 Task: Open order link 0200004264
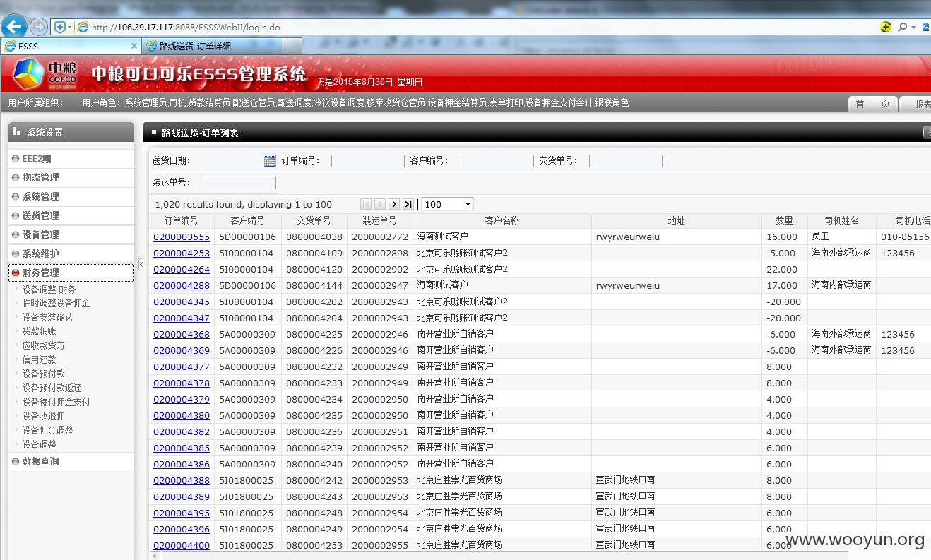pos(182,269)
